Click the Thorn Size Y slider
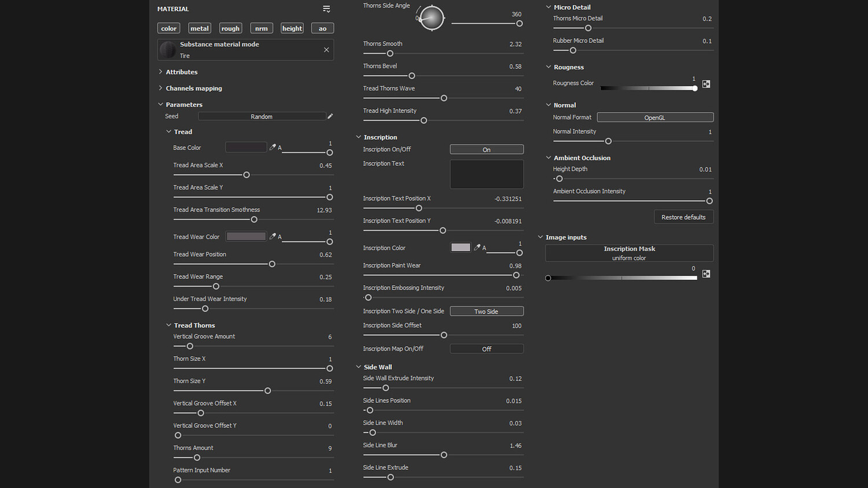Screen dimensions: 868x488 253,390
